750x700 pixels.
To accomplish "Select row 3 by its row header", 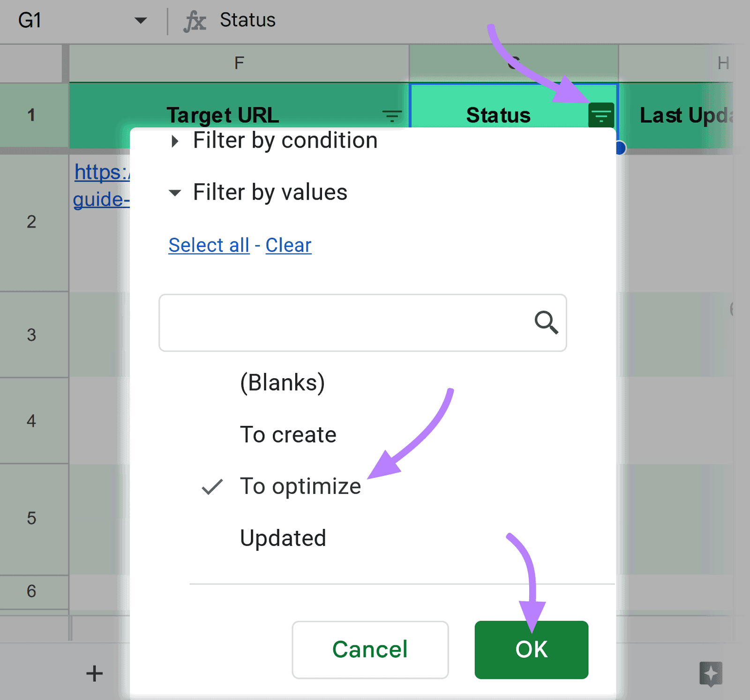I will pos(31,335).
